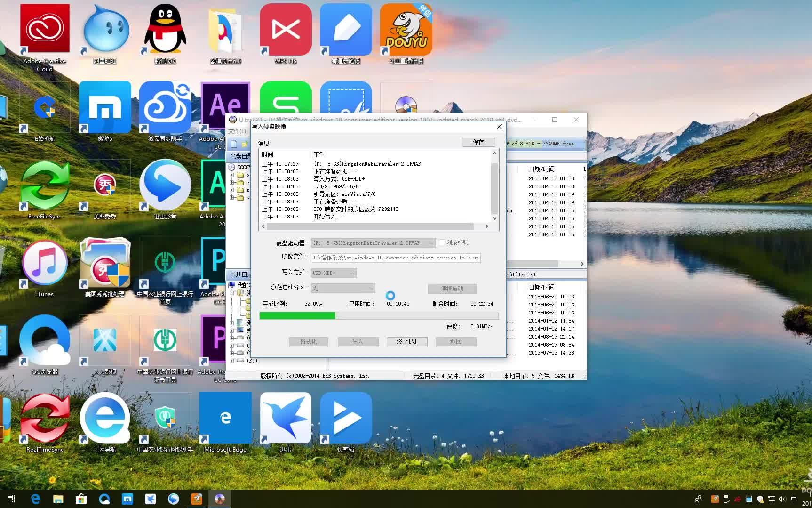
Task: Open 微云同步助手 cloud icon
Action: pyautogui.click(x=165, y=111)
